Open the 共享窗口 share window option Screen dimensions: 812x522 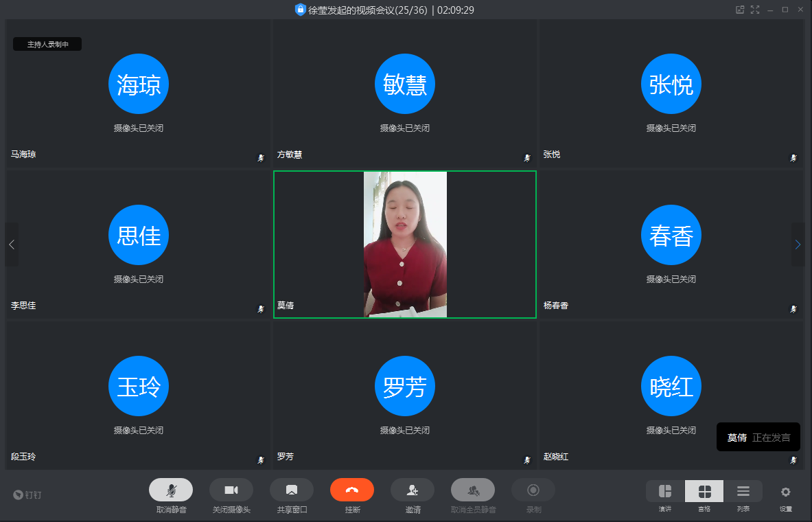[x=292, y=490]
